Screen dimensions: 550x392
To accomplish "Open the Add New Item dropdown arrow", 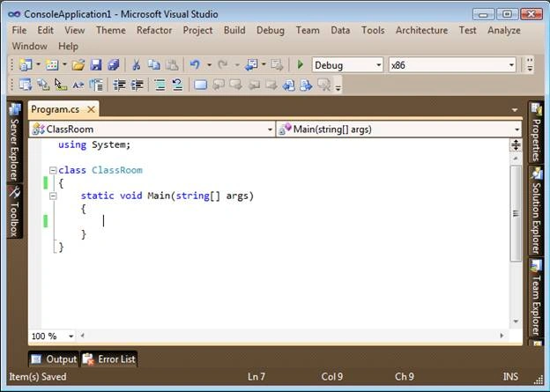I will (x=64, y=64).
